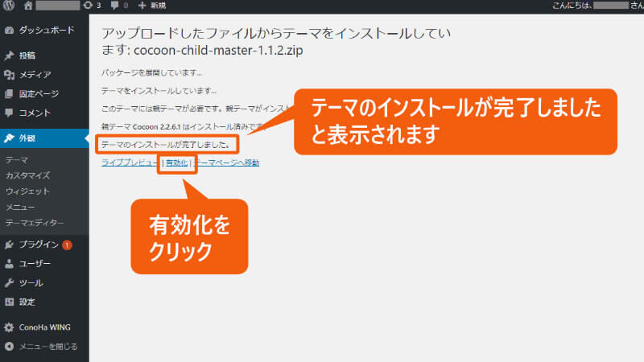Screen dimensions: 644x362
Task: Click text 親テーマ Cocoon 2.2.6.1 line
Action: pos(183,127)
